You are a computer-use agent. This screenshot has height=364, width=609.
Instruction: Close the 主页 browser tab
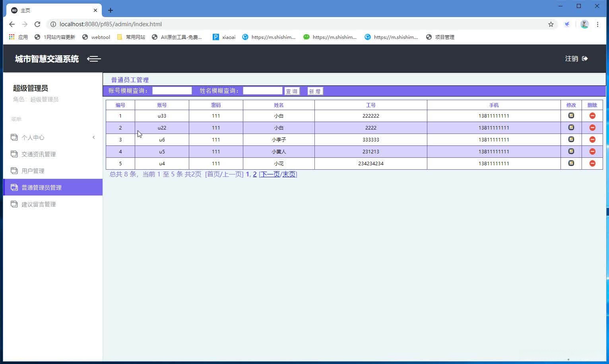click(95, 10)
